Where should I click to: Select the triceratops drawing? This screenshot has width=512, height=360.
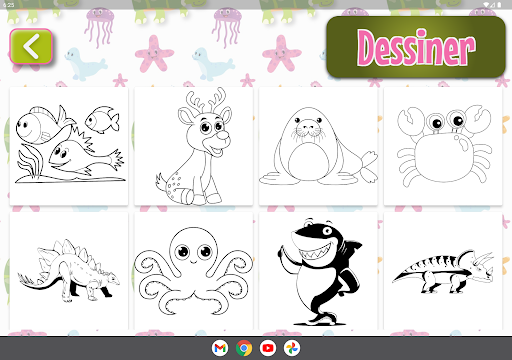pyautogui.click(x=443, y=271)
